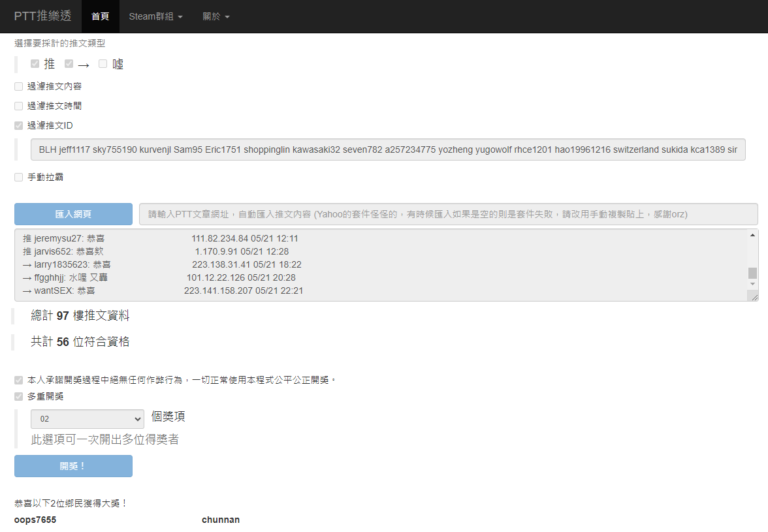Click the comment line by jarvis652
The image size is (768, 532).
(x=155, y=251)
